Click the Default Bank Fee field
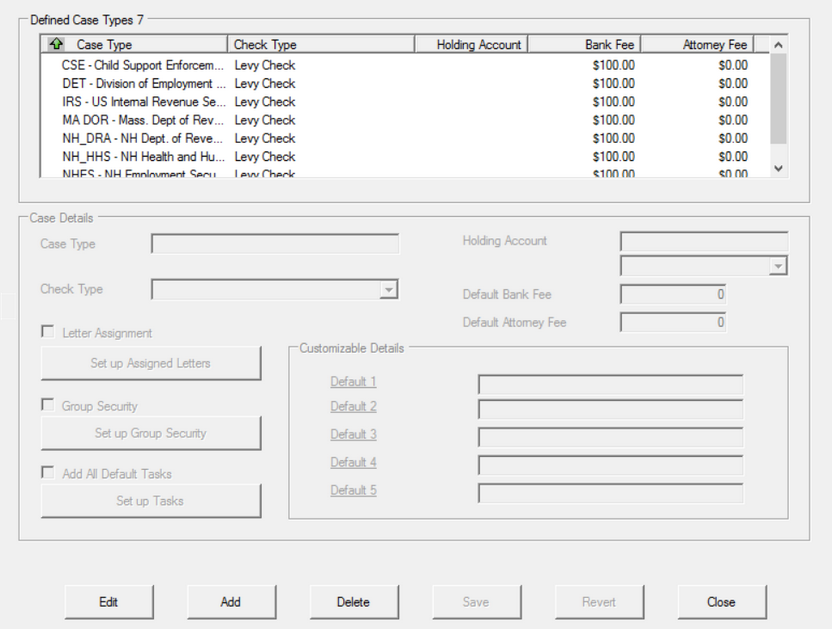 click(x=673, y=294)
